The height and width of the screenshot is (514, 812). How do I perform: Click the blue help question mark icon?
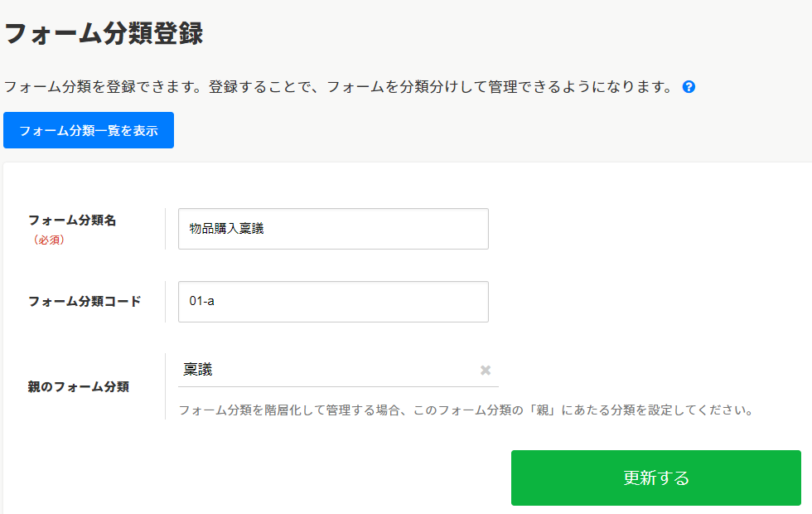click(689, 87)
